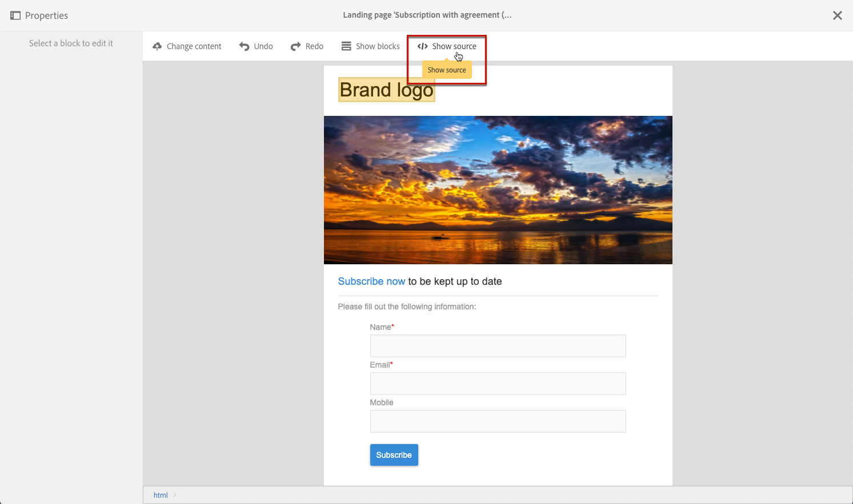Click the Email input field
The width and height of the screenshot is (853, 504).
point(498,384)
